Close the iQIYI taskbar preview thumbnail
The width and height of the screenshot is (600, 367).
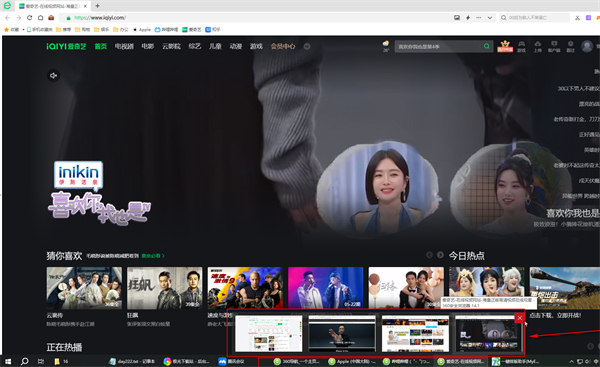[519, 318]
